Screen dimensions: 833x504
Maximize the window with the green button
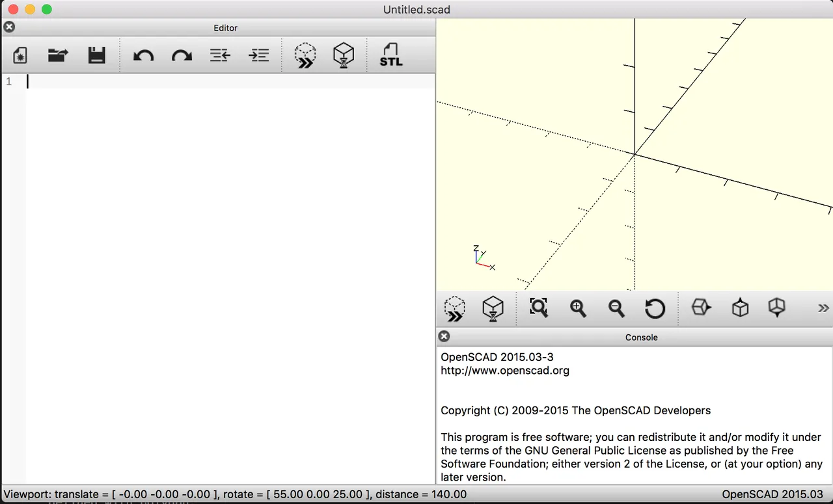[46, 9]
